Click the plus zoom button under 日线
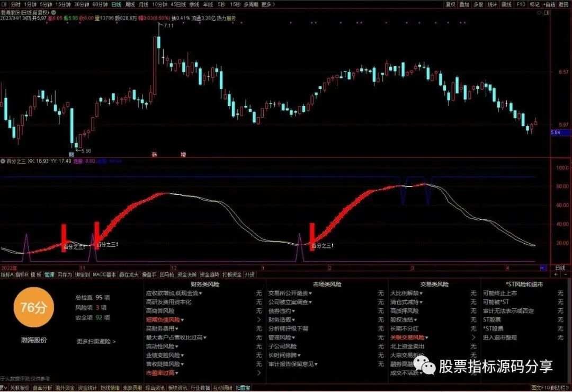Image resolution: width=572 pixels, height=392 pixels. [x=556, y=274]
